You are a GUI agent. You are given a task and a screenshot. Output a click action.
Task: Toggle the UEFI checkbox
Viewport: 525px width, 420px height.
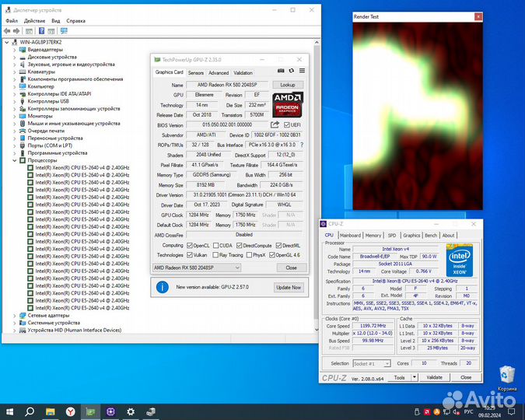pyautogui.click(x=288, y=124)
